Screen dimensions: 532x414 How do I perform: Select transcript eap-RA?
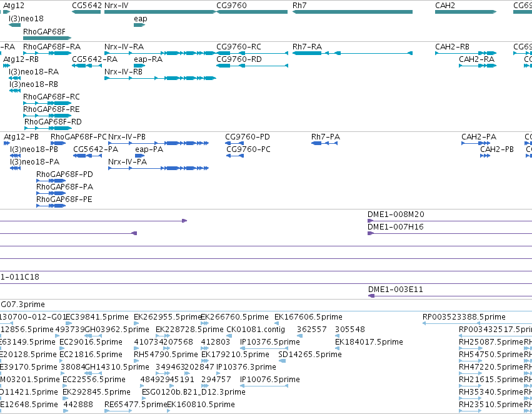point(148,59)
